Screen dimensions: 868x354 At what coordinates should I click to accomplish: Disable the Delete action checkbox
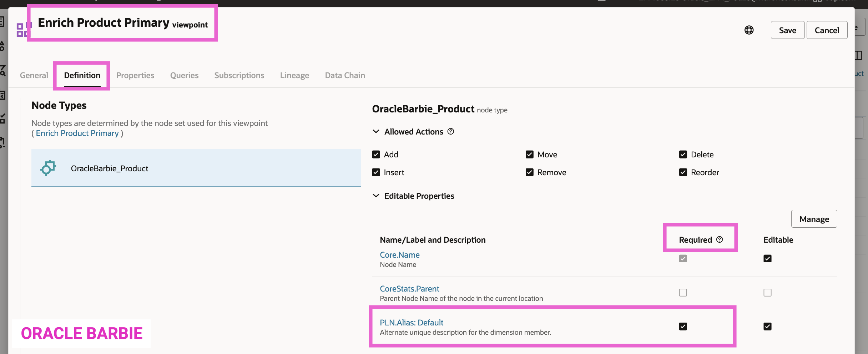coord(683,155)
